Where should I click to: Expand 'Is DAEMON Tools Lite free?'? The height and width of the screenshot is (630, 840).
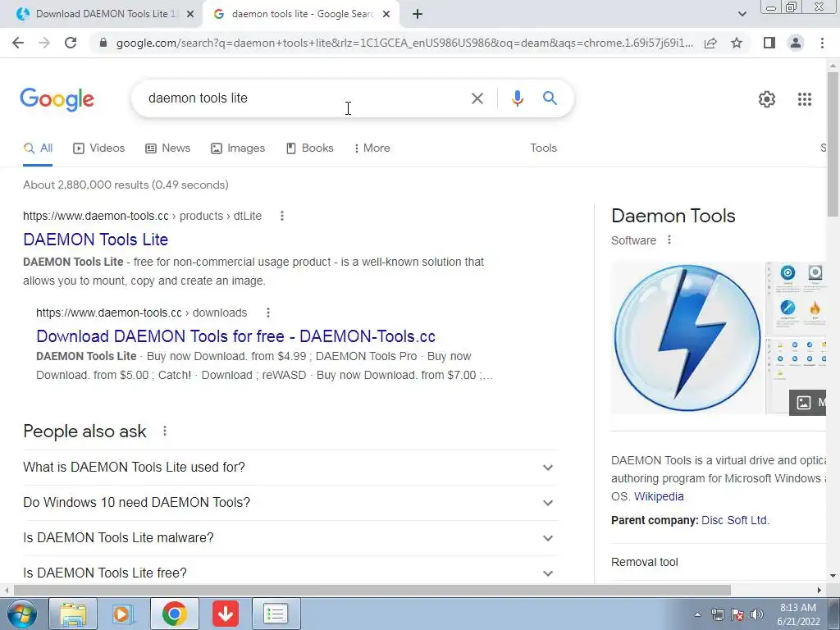[290, 572]
